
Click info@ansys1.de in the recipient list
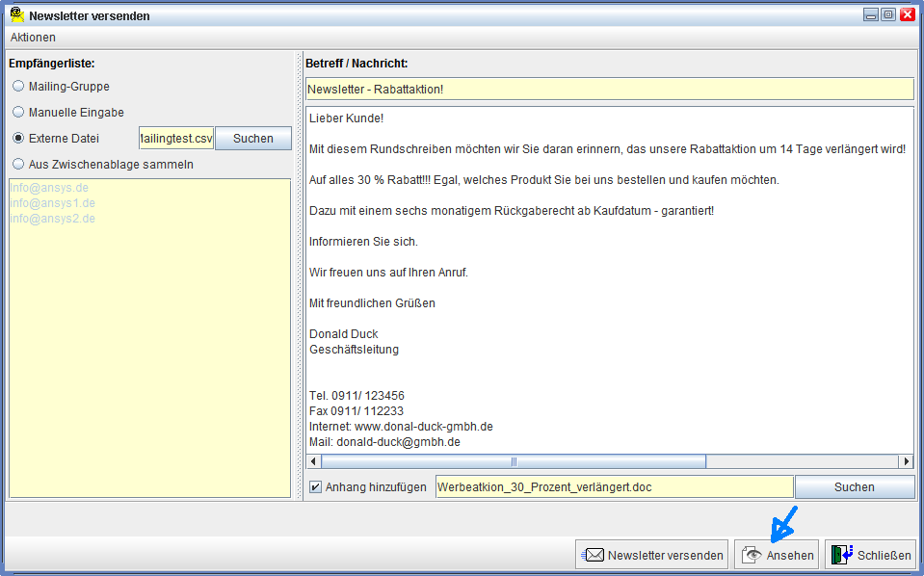(53, 203)
